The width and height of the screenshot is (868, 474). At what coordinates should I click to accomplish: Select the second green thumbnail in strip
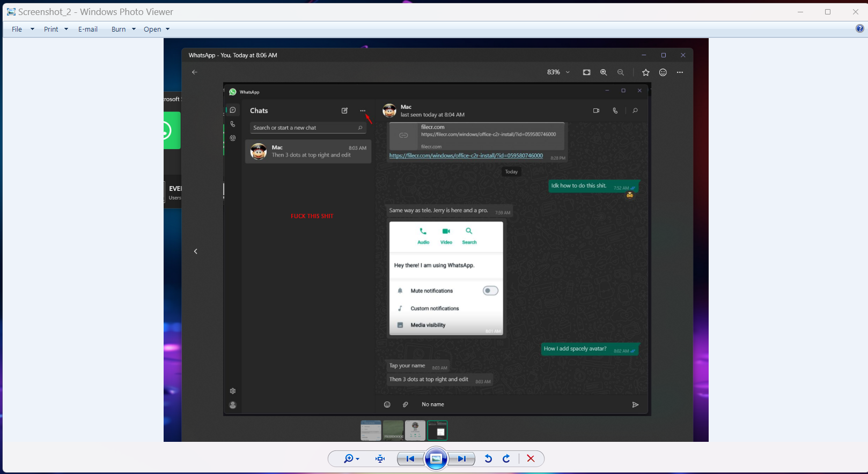393,430
